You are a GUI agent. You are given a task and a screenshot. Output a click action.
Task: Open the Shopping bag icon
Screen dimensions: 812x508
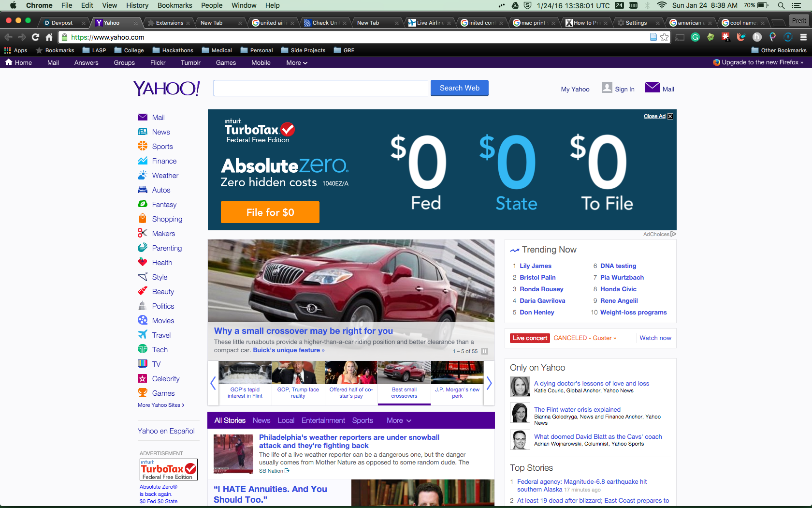pos(143,219)
